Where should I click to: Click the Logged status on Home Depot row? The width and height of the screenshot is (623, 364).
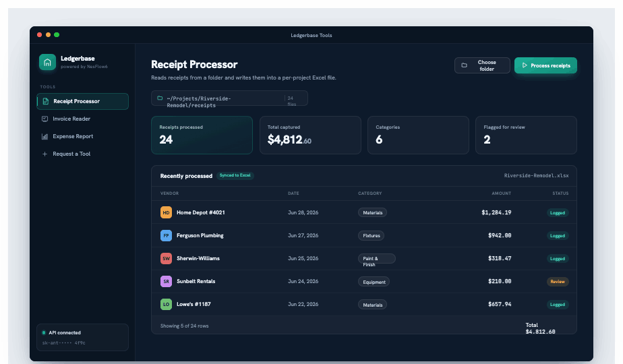(558, 212)
